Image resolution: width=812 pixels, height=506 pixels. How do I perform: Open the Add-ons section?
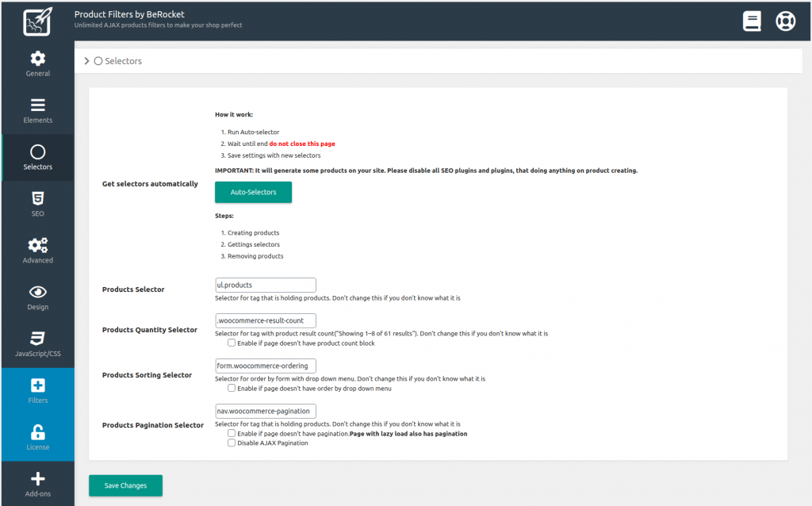[37, 484]
